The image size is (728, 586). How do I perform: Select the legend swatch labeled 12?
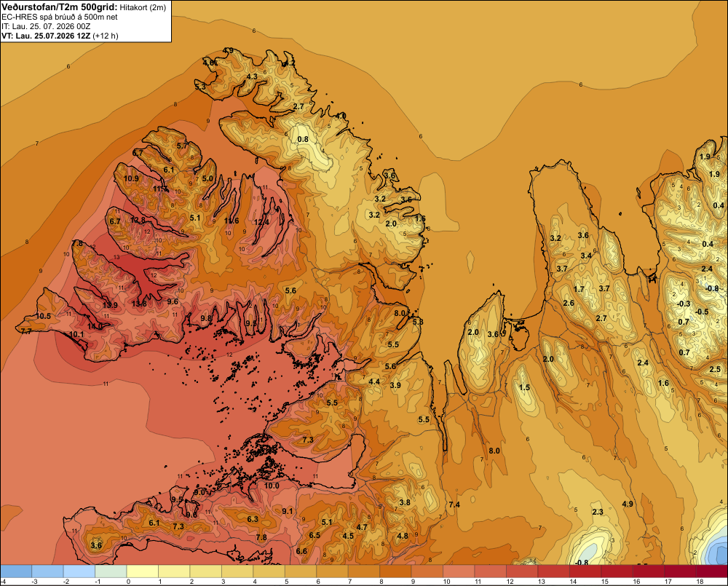pos(522,571)
